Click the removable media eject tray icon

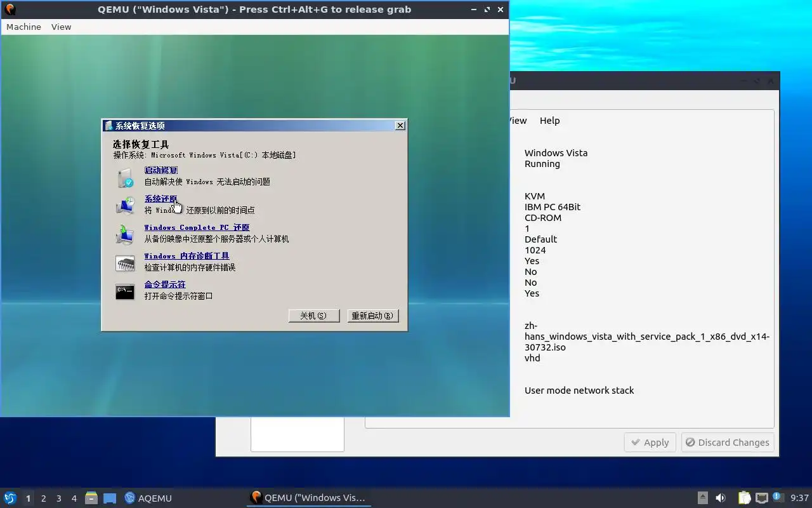coord(703,498)
